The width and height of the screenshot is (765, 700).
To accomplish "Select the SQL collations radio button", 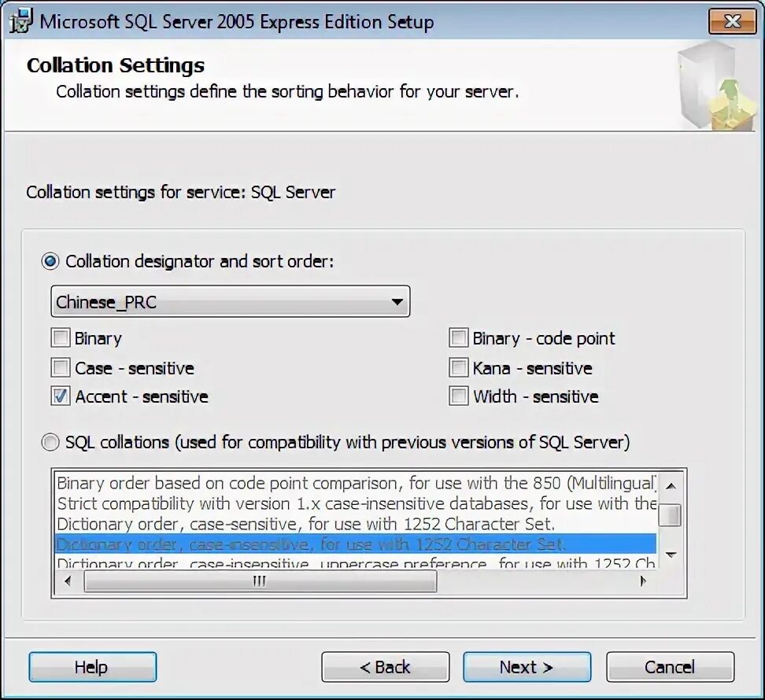I will tap(50, 442).
